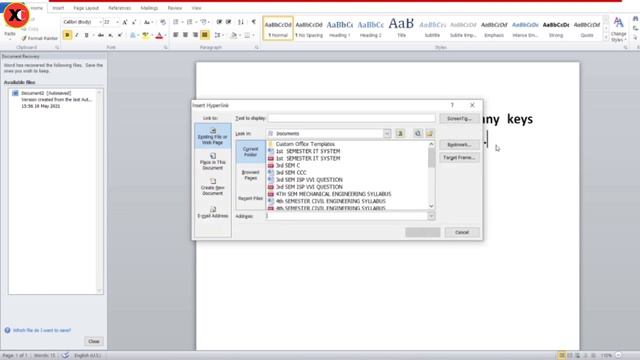The height and width of the screenshot is (360, 640).
Task: Click the Clear Formatting icon
Action: pos(163,22)
